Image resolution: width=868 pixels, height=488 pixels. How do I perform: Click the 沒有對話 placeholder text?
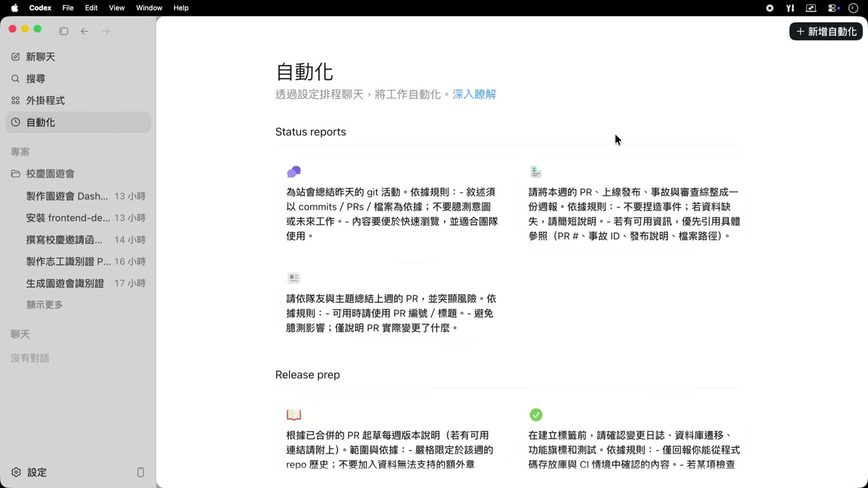click(30, 359)
